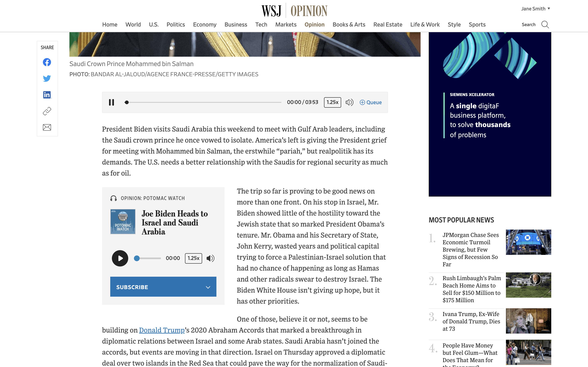Screen dimensions: 588x367
Task: Mute the Potomac Watch podcast volume
Action: (x=210, y=258)
